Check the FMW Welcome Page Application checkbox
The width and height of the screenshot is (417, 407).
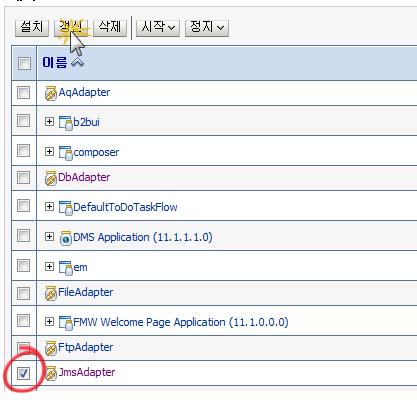(x=24, y=321)
